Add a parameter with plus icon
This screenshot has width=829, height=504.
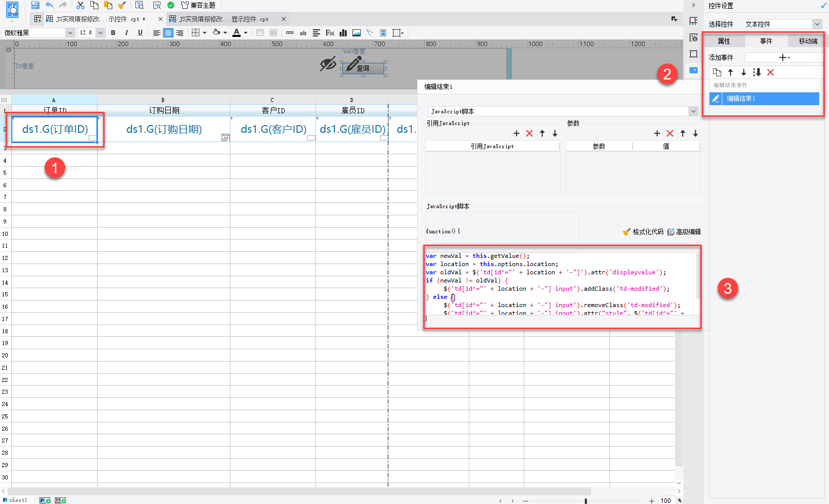coord(657,133)
